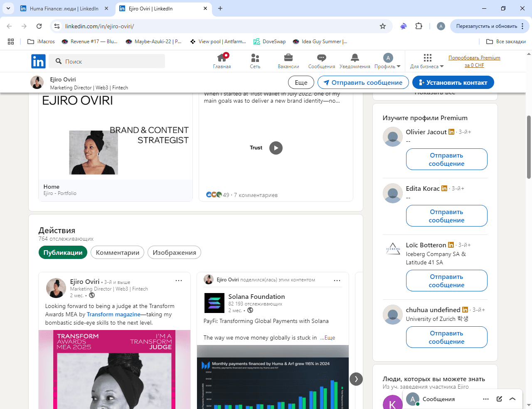
Task: Open the Transform magazine link
Action: pos(113,314)
